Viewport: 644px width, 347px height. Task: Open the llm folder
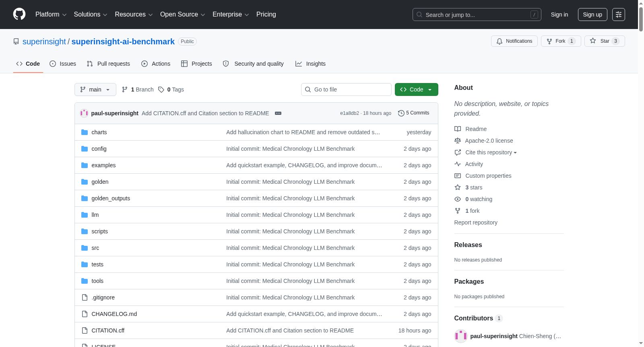coord(95,215)
